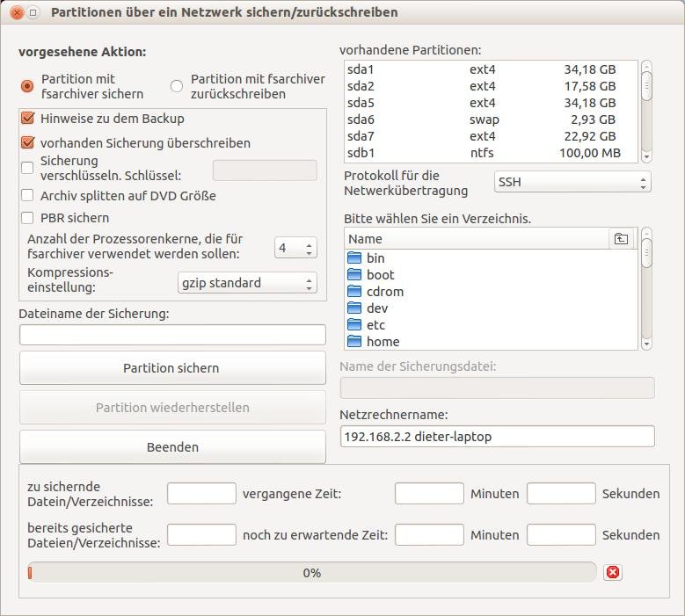Image resolution: width=685 pixels, height=616 pixels.
Task: Click the 'Beenden' button
Action: coord(172,447)
